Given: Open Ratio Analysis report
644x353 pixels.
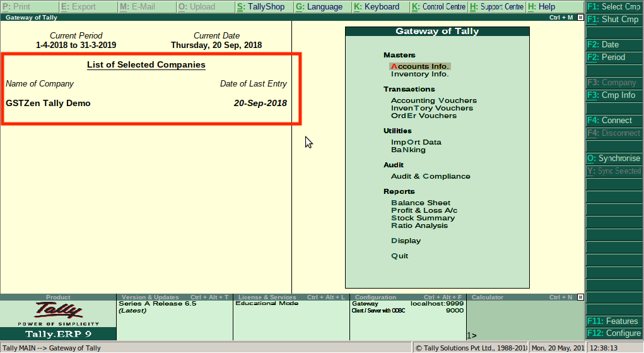Looking at the screenshot, I should pyautogui.click(x=419, y=225).
